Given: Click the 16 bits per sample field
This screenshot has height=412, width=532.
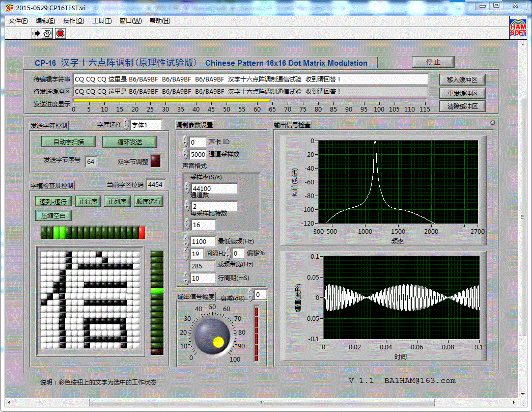Looking at the screenshot, I should (203, 225).
